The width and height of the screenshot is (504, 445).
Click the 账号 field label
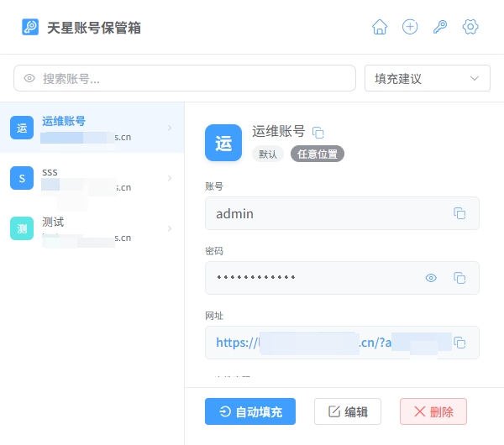pyautogui.click(x=214, y=186)
